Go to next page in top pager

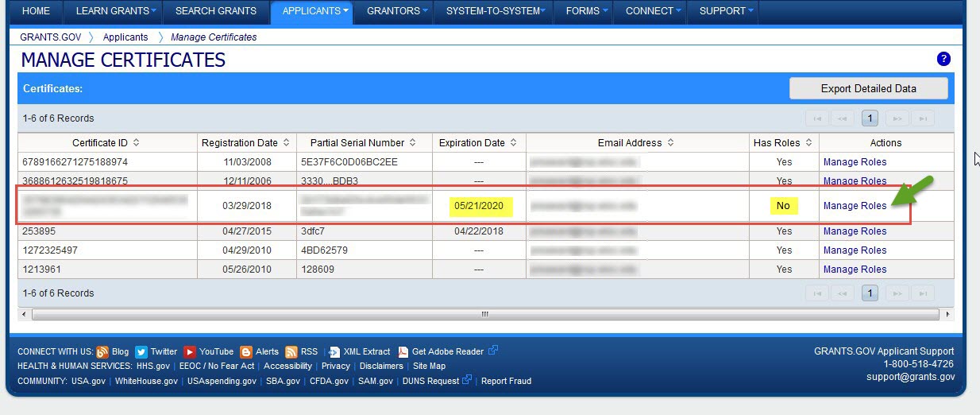click(x=897, y=118)
